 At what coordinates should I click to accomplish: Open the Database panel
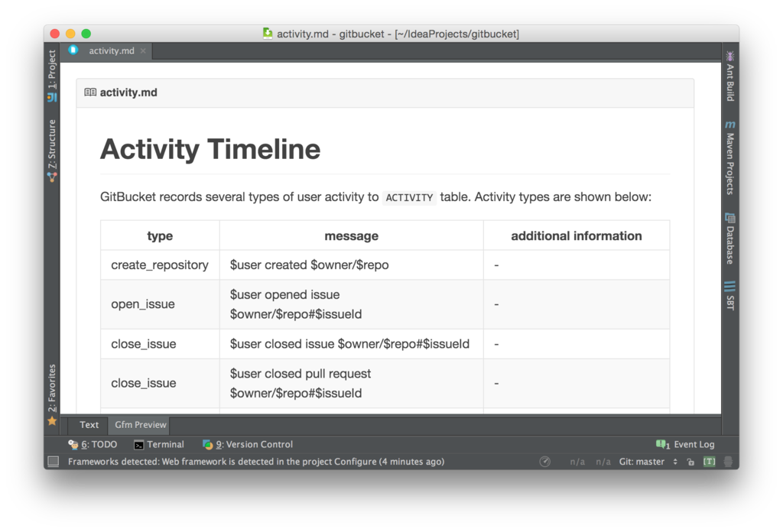point(730,238)
